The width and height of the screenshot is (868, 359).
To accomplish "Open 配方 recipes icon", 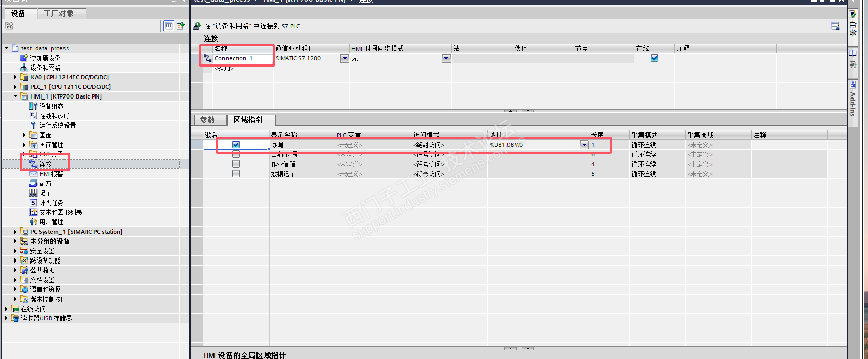I will (x=33, y=183).
